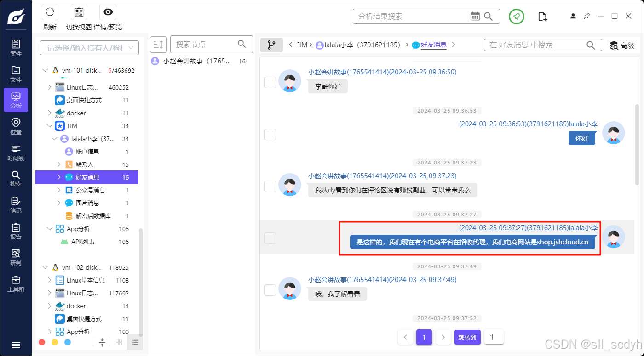Expand the 联系人 tree node
Viewport: 644px width, 356px height.
[58, 164]
